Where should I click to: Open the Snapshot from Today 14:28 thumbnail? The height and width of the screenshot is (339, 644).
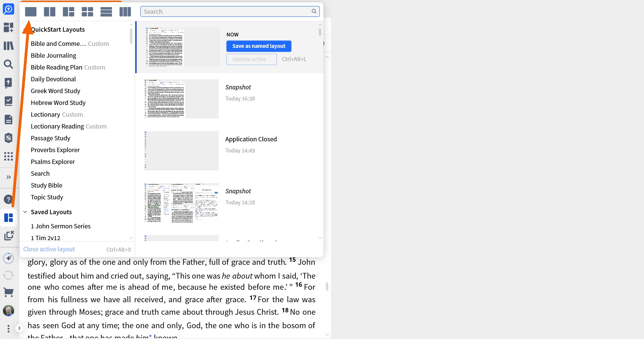click(181, 203)
